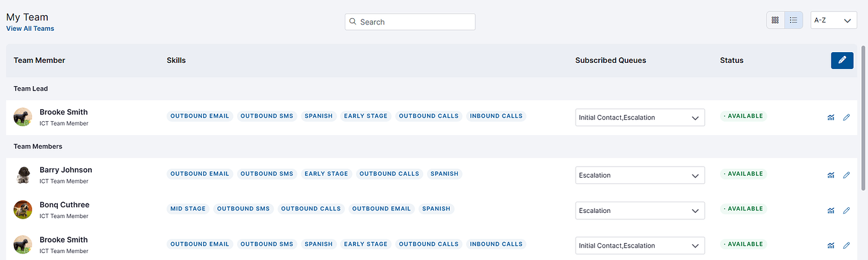Switch to grid view layout
868x260 pixels.
pyautogui.click(x=775, y=20)
